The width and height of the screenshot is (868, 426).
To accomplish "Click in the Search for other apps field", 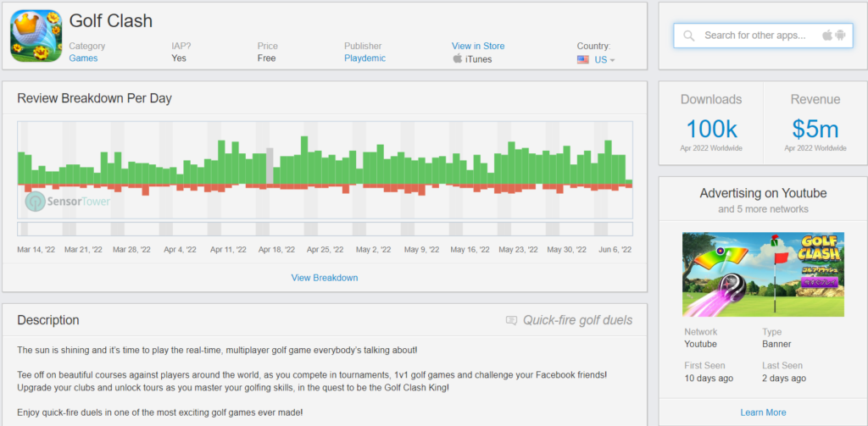I will pos(763,36).
